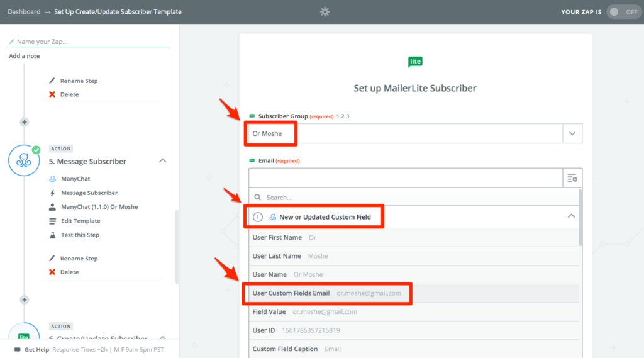644x358 pixels.
Task: Click the MailerLite lite logo at top of form
Action: (x=415, y=62)
